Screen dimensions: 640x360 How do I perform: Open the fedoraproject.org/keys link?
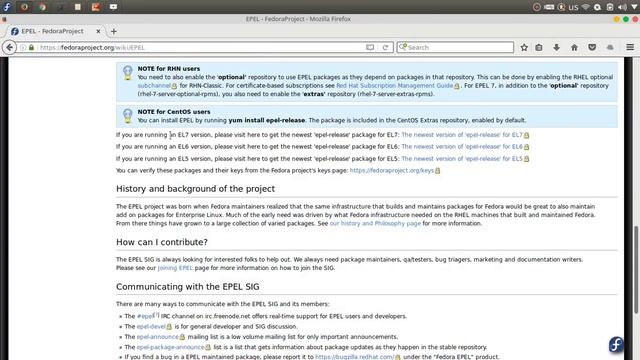tap(391, 171)
